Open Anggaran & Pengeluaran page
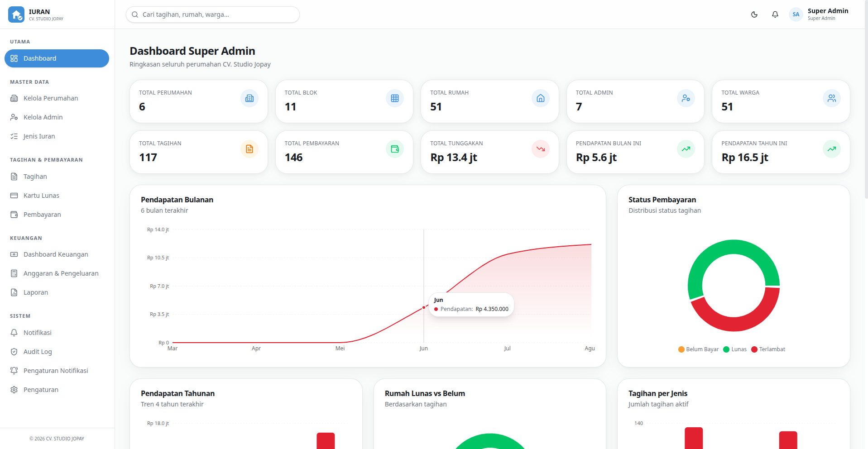The height and width of the screenshot is (449, 868). 57,273
